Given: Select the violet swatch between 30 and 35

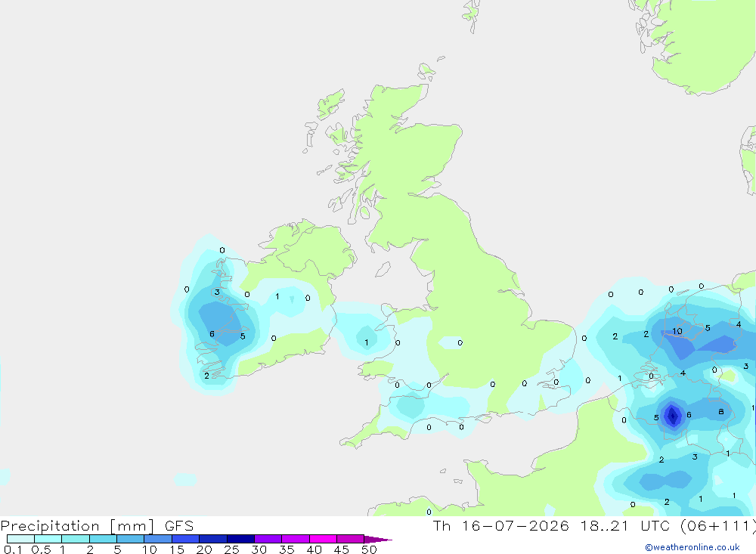Looking at the screenshot, I should tap(268, 539).
